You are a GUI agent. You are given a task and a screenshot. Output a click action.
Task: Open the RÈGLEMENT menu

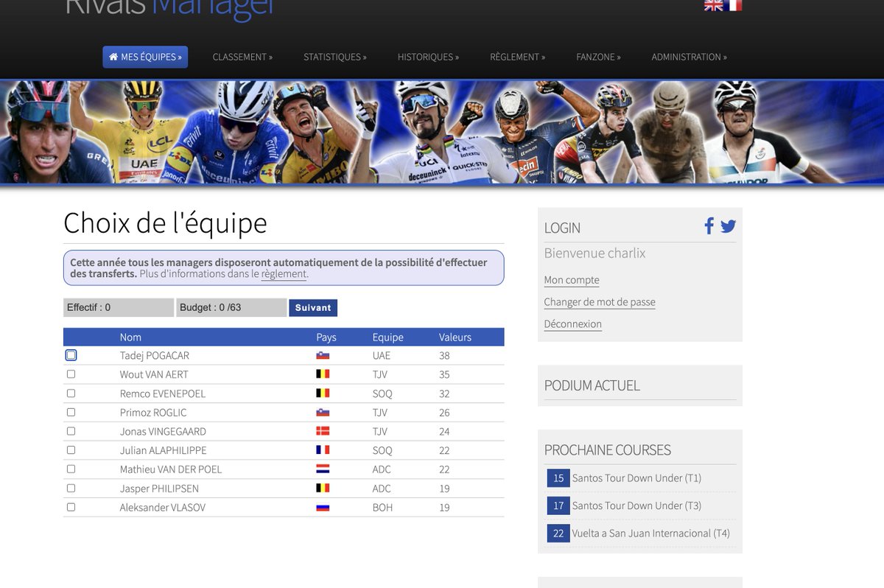tap(517, 57)
